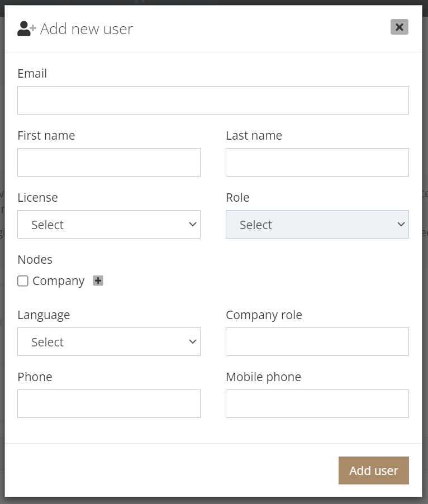Click the Company node label
Viewport: 428px width, 504px height.
59,281
